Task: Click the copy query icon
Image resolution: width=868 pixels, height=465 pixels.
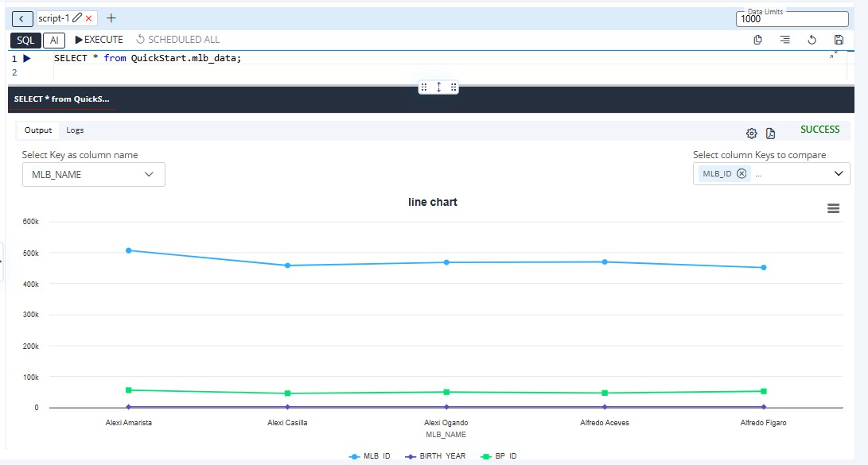Action: tap(758, 40)
